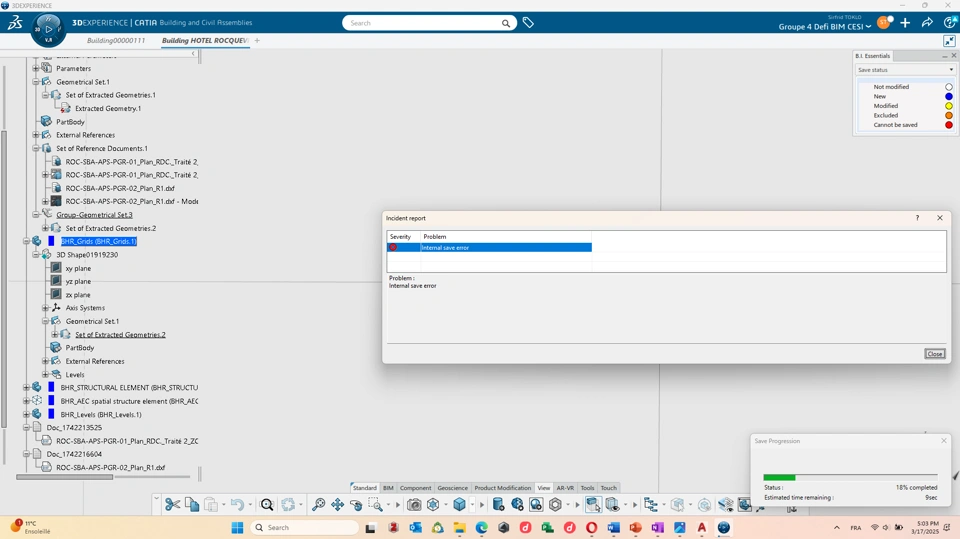The height and width of the screenshot is (539, 960).
Task: Click the Capture camera icon
Action: click(x=414, y=505)
